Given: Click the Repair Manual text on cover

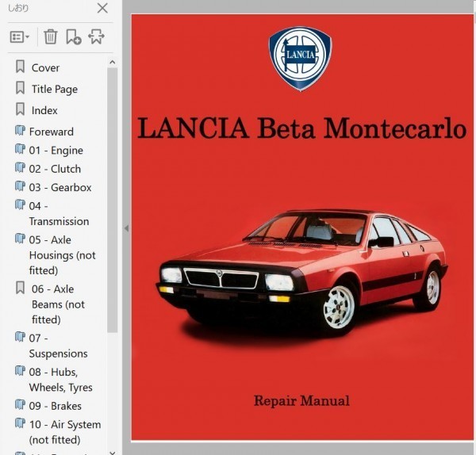Looking at the screenshot, I should (301, 401).
